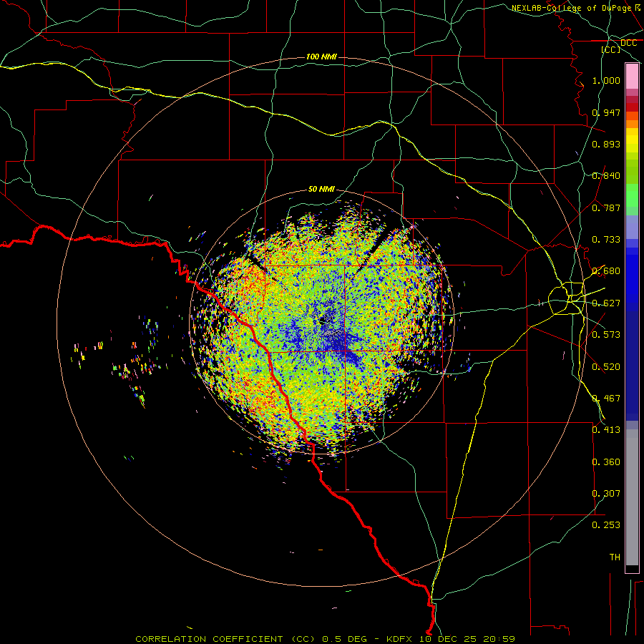Select the 0.680 scale value
This screenshot has height=644, width=644.
point(606,271)
